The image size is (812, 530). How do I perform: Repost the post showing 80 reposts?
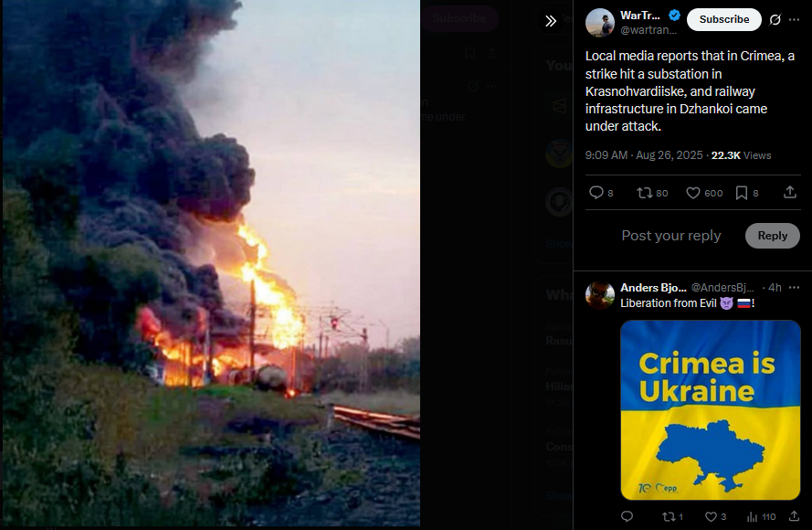(652, 193)
